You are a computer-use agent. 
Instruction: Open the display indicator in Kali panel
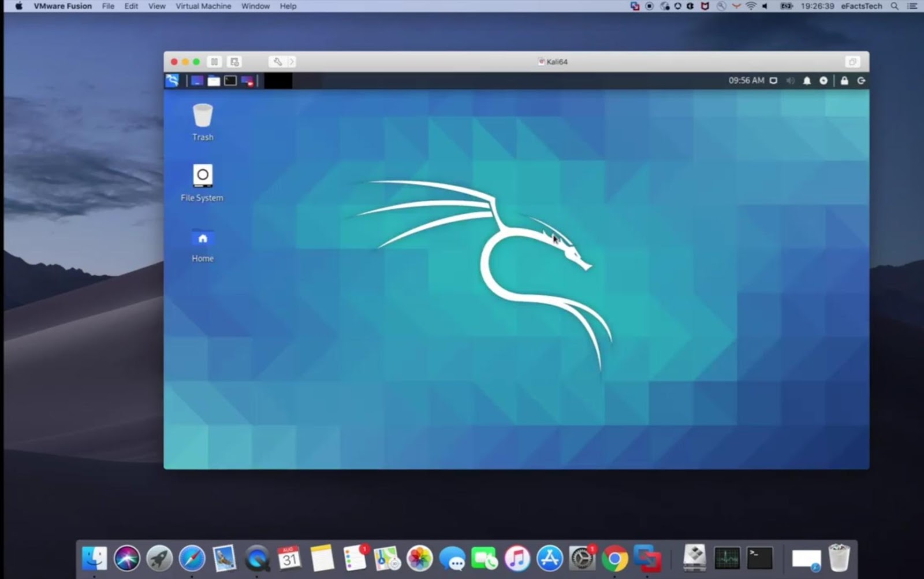click(x=773, y=80)
